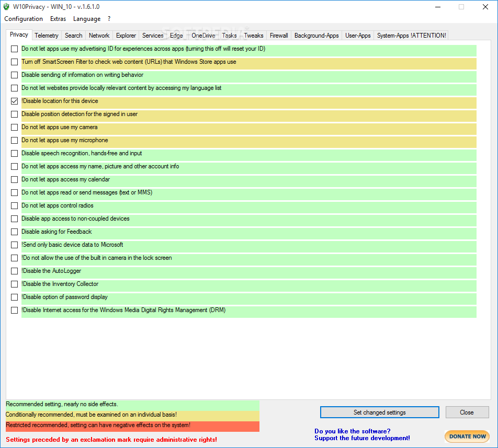
Task: Click the Close button at the bottom
Action: coord(467,412)
